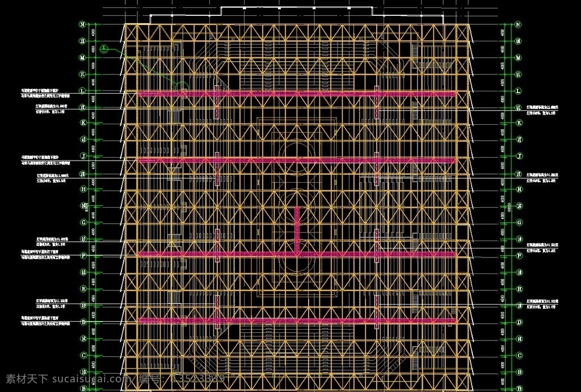Click the left-side axis bubble N

tap(83, 24)
